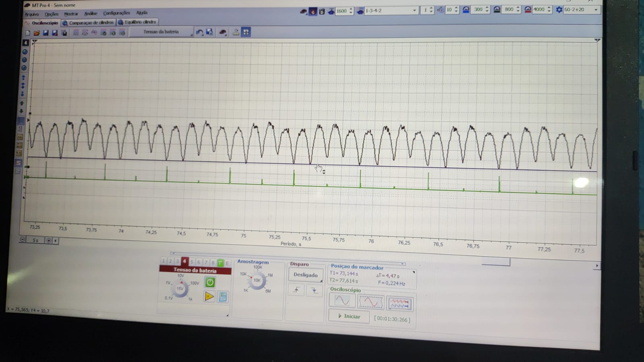The width and height of the screenshot is (644, 362).
Task: Select the rising edge trigger icon
Action: tap(296, 290)
